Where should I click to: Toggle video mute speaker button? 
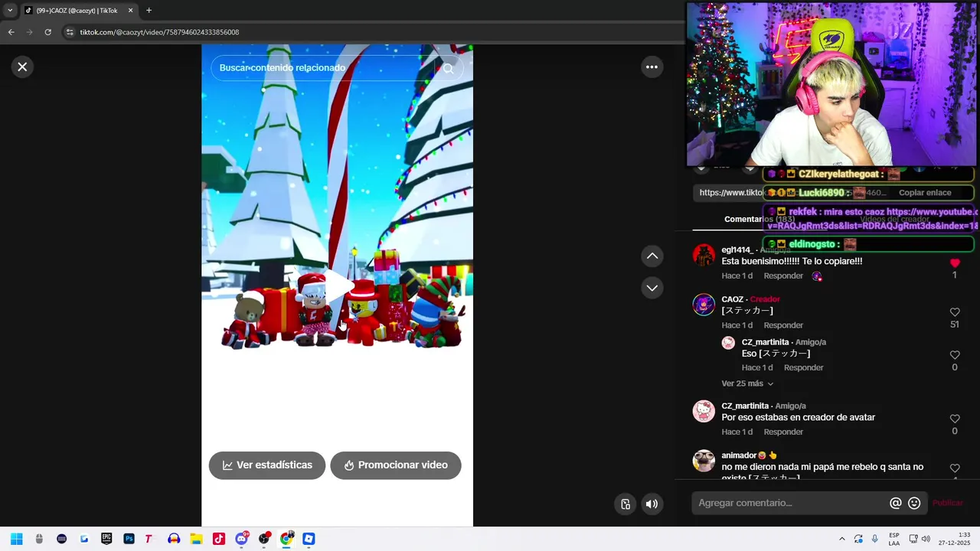click(652, 504)
